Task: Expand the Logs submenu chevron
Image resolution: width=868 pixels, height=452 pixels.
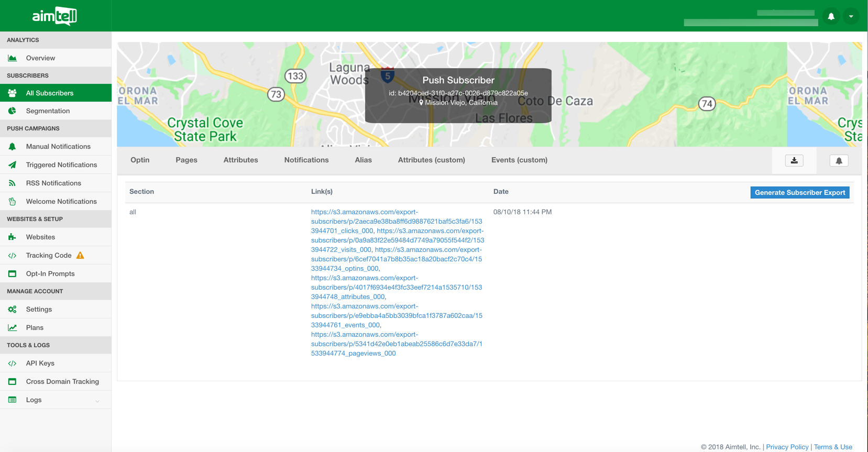Action: [97, 401]
